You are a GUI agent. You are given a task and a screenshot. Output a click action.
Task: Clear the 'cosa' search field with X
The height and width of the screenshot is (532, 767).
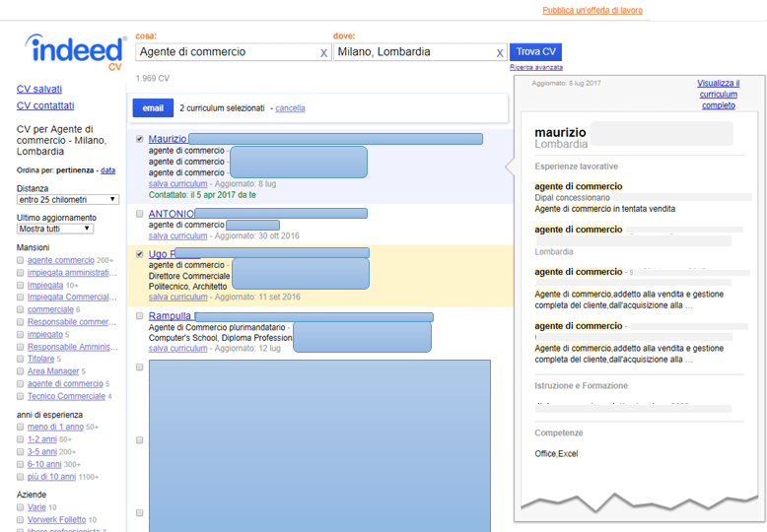[x=323, y=53]
